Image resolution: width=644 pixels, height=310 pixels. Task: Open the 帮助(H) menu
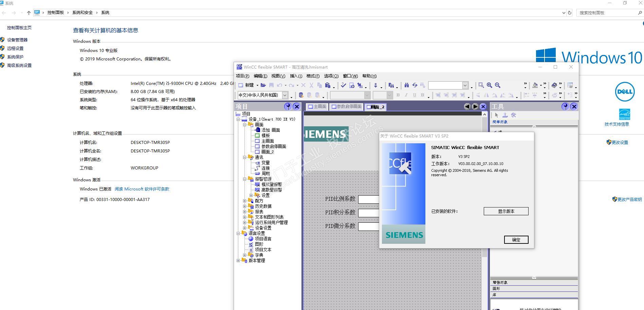point(369,76)
